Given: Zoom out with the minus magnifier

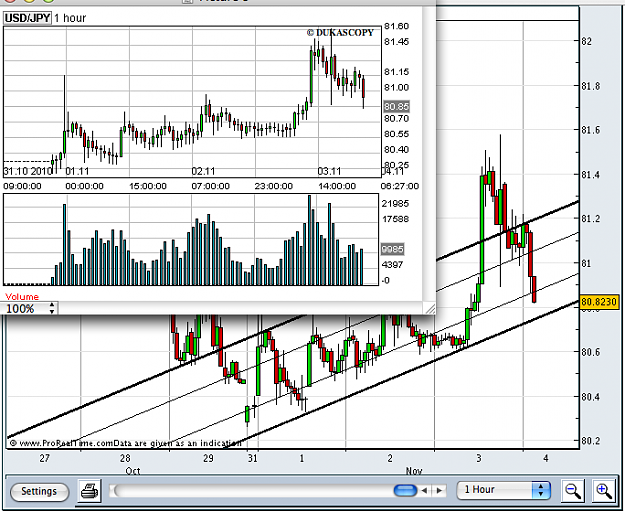Looking at the screenshot, I should [573, 490].
